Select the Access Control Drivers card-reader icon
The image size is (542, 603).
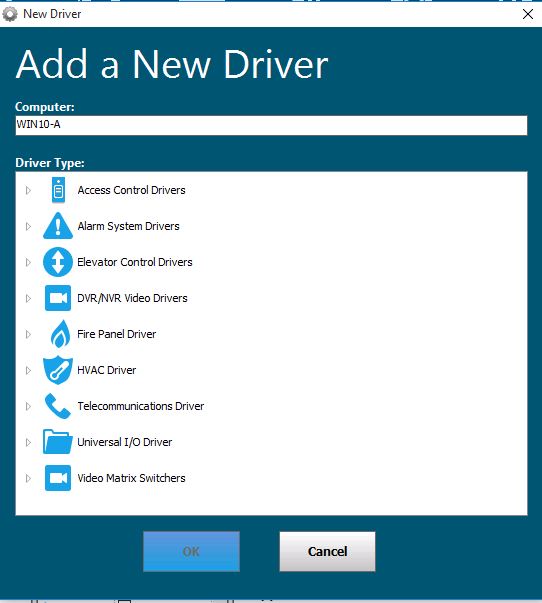(x=58, y=190)
